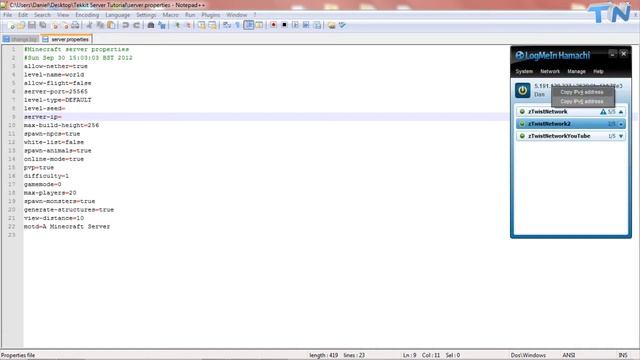This screenshot has width=640, height=360.
Task: Open the Plugins menu
Action: pos(211,15)
